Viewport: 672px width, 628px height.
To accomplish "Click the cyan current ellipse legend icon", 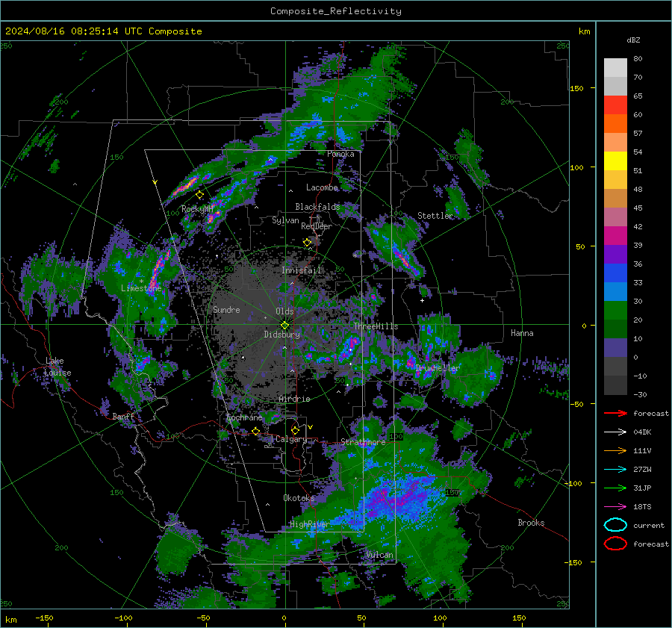I will 615,525.
